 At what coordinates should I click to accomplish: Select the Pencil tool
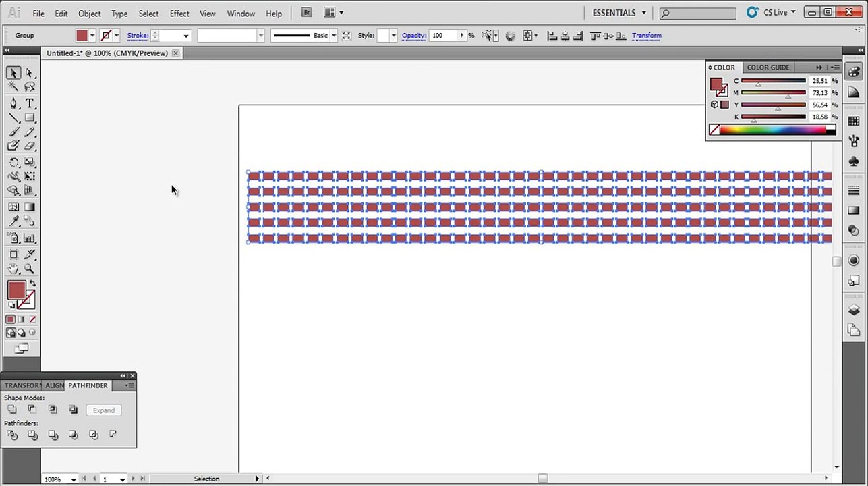(30, 132)
